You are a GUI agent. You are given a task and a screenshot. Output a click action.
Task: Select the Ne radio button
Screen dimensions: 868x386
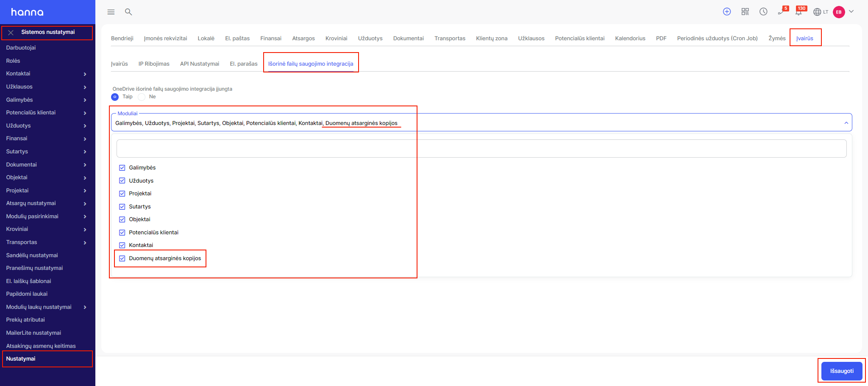[142, 97]
